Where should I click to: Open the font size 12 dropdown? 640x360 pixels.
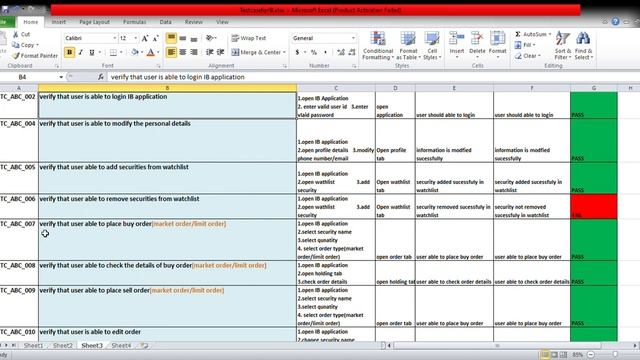[136, 38]
